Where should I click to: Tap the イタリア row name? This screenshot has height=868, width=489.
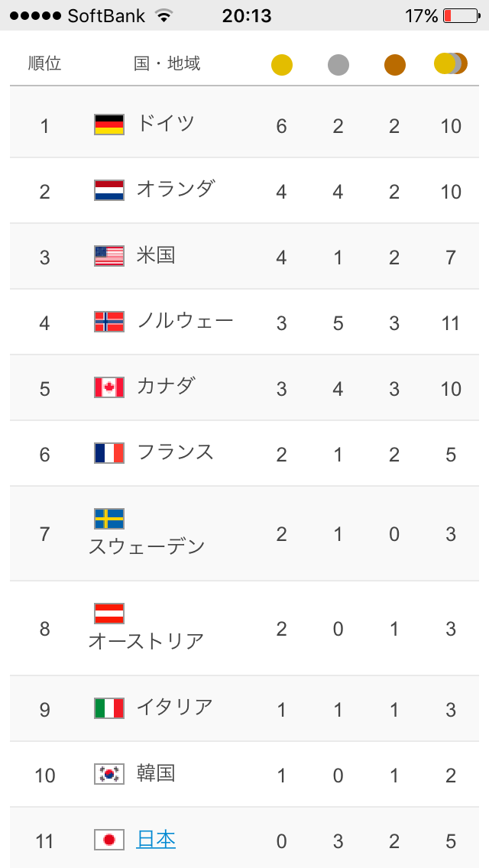pyautogui.click(x=175, y=708)
